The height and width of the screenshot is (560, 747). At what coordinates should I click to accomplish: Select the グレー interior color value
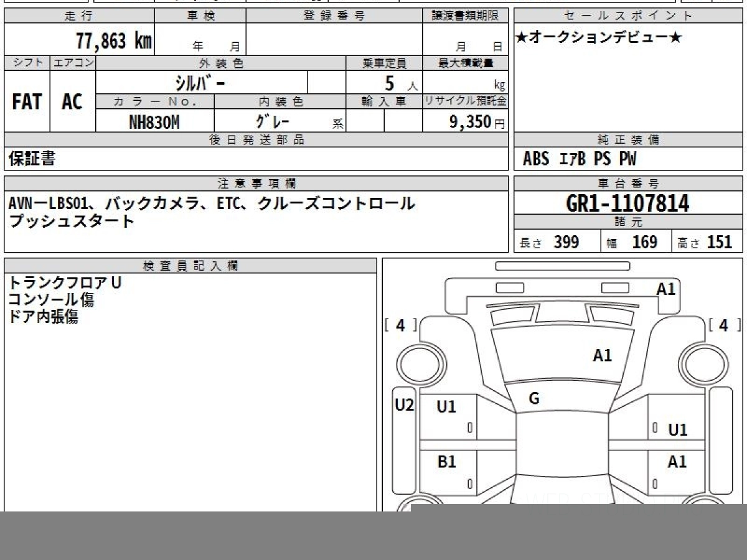tap(273, 121)
